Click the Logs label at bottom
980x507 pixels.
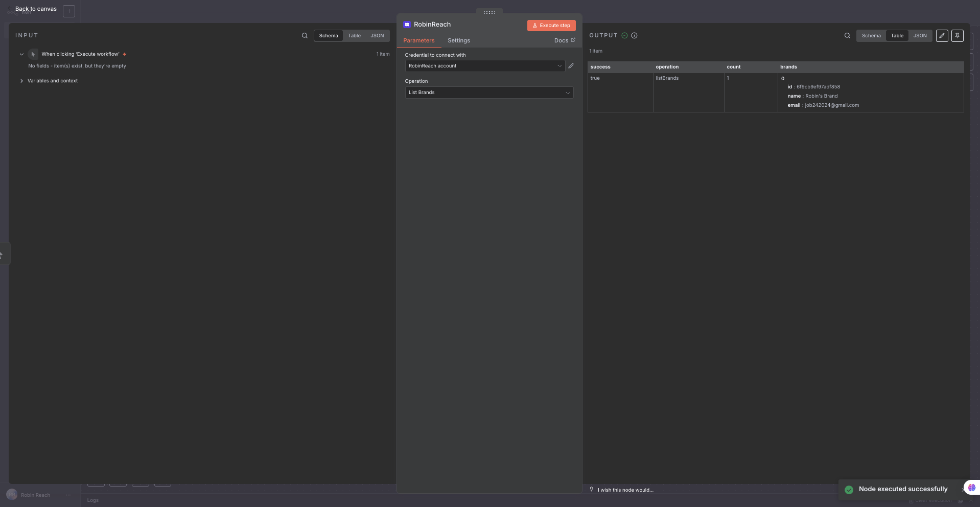[x=93, y=500]
